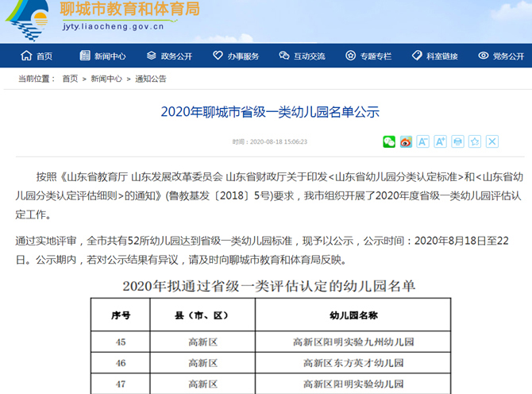This screenshot has width=532, height=394.
Task: Go to 首页 in navigation bar
Action: pos(37,56)
